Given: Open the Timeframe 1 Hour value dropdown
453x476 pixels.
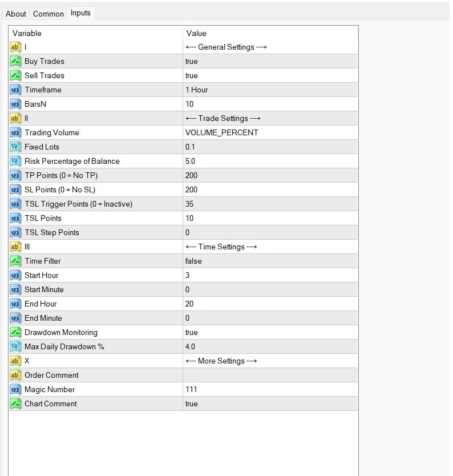Looking at the screenshot, I should coord(197,90).
